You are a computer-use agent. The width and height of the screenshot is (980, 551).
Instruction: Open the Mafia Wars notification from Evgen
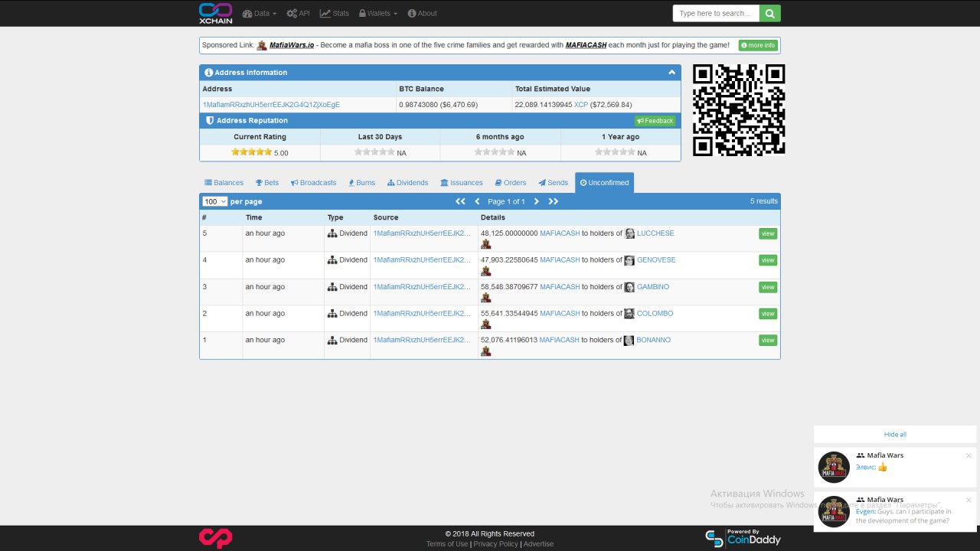click(x=895, y=510)
